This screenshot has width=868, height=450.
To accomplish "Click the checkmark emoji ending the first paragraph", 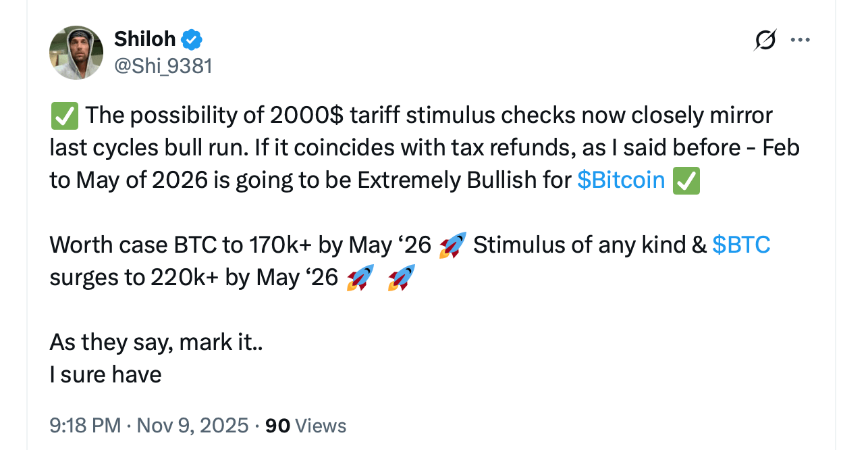I will coord(688,180).
